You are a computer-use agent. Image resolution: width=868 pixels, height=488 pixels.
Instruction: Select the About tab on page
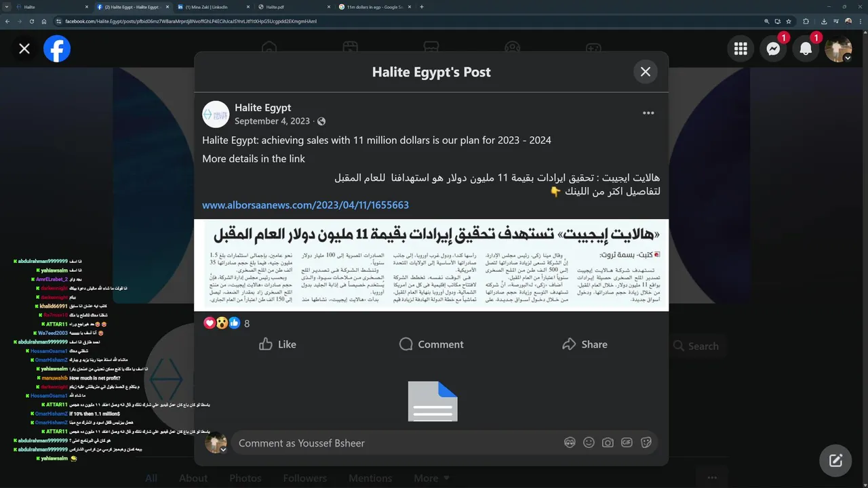[193, 479]
